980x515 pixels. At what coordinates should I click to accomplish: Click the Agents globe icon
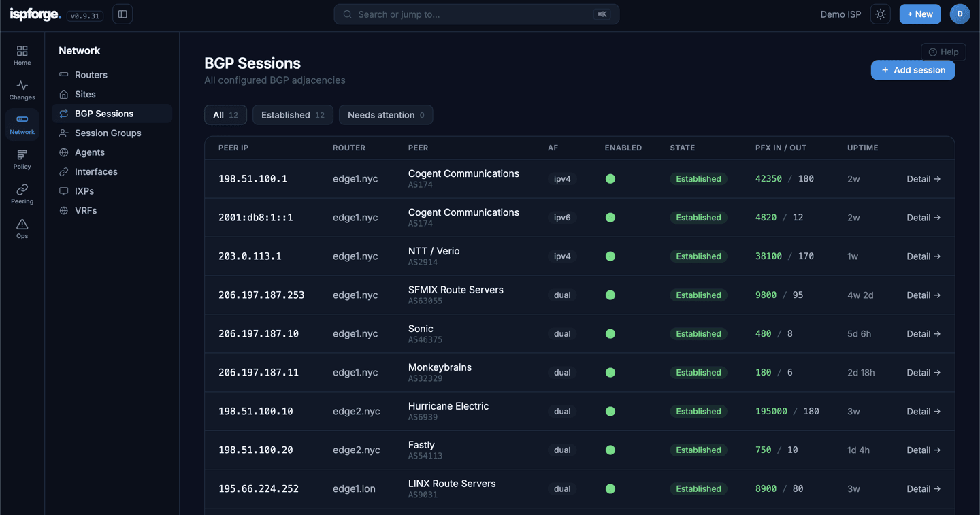pos(64,152)
